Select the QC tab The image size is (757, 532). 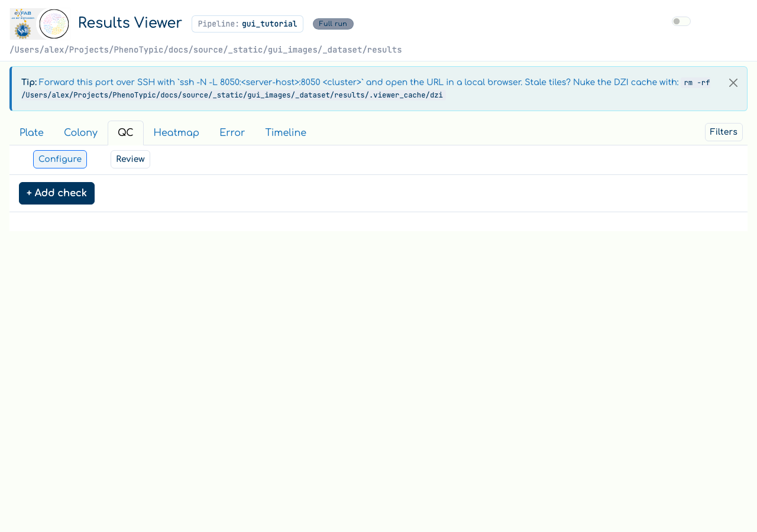[x=125, y=133]
